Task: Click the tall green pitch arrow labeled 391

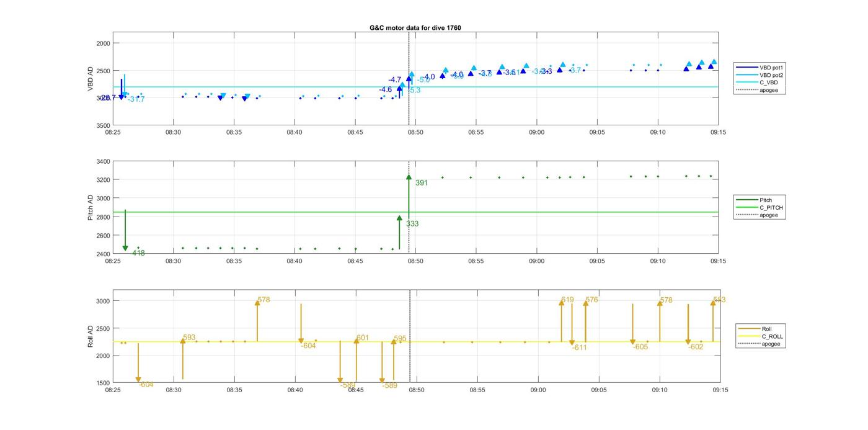Action: [x=409, y=195]
